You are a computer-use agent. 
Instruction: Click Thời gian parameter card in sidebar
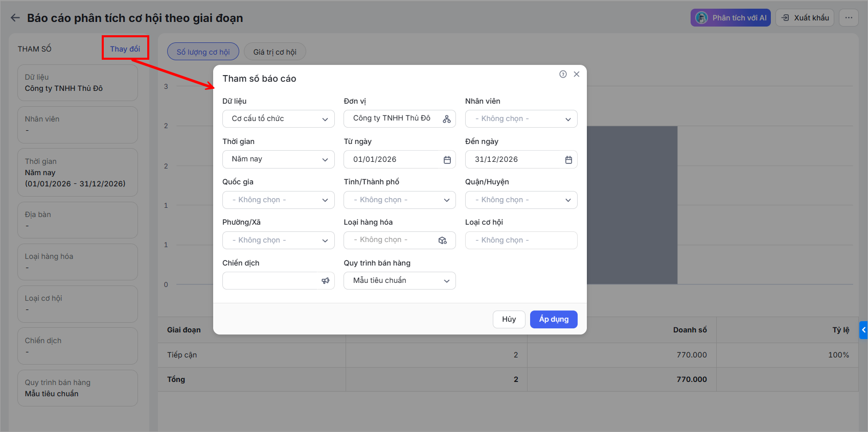coord(78,173)
